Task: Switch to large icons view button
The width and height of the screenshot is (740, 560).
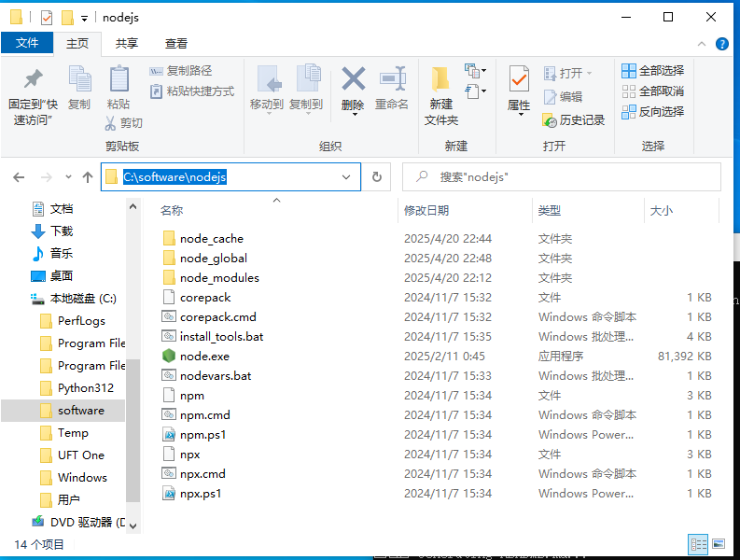Action: pyautogui.click(x=719, y=544)
